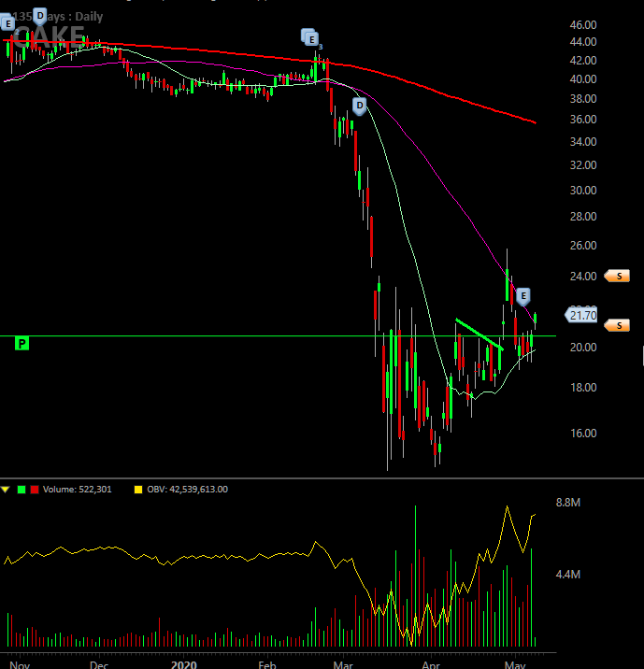
Task: Click the 36.00 price axis label
Action: coord(583,120)
